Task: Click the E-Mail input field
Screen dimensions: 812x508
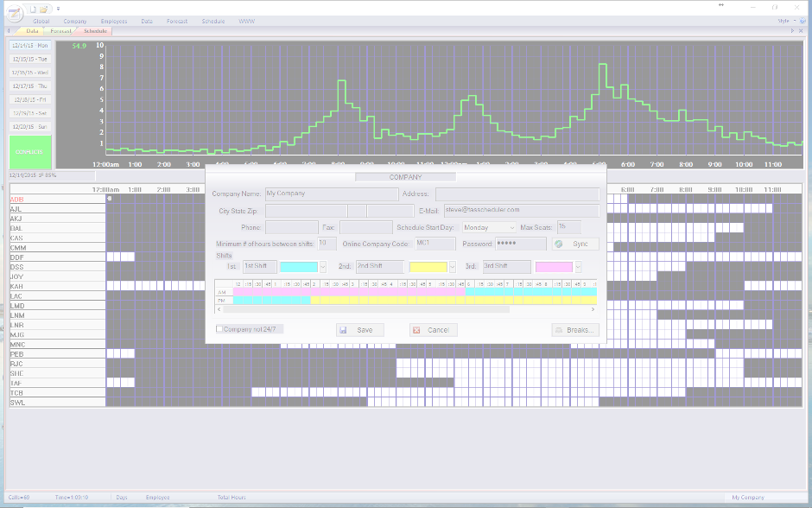Action: [522, 210]
